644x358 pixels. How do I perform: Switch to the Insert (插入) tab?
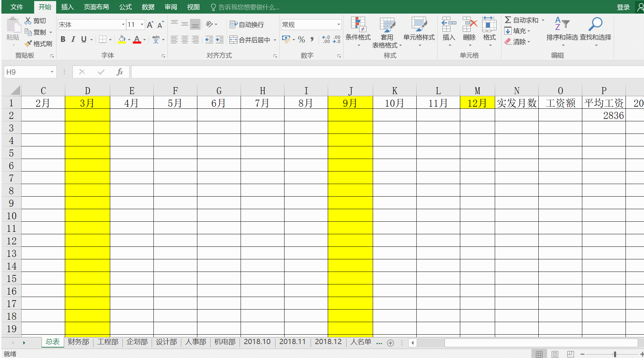point(67,7)
